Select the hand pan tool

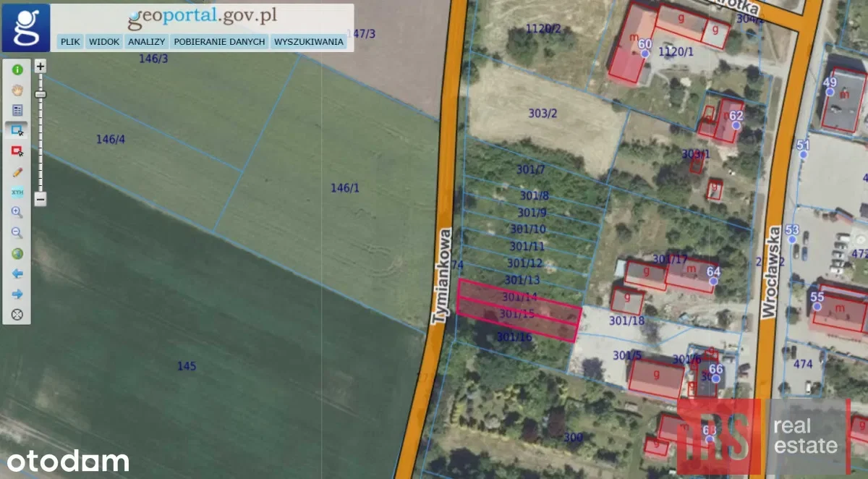pyautogui.click(x=17, y=90)
